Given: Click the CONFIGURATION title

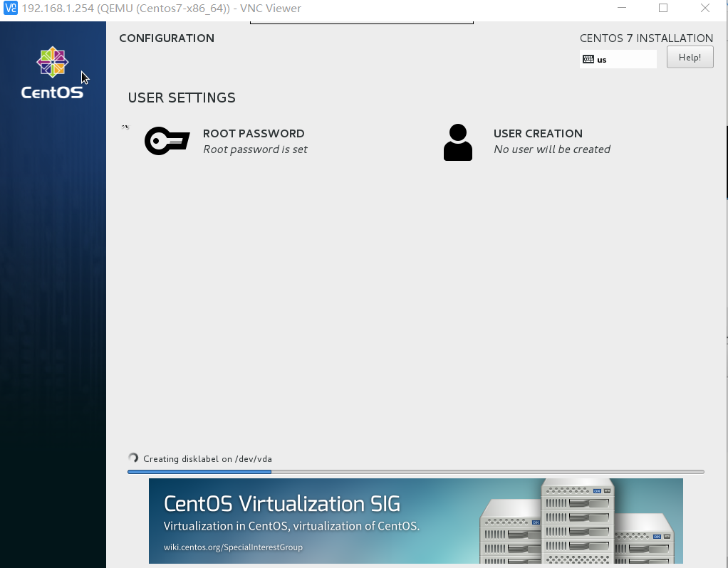Looking at the screenshot, I should tap(167, 38).
